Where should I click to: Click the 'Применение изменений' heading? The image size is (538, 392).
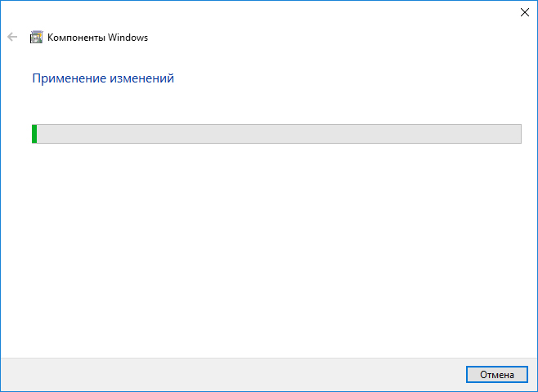(103, 78)
